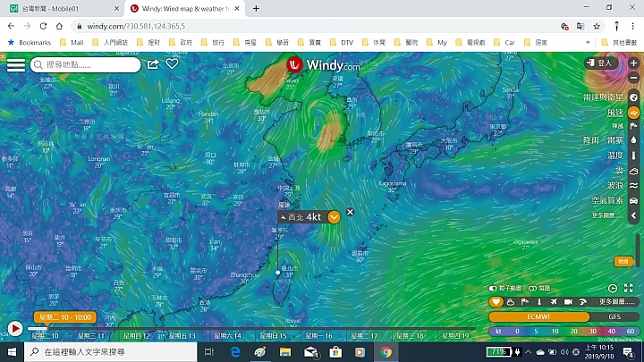Open more layers 更多圖層 in side menu
The width and height of the screenshot is (644, 362).
(x=607, y=215)
